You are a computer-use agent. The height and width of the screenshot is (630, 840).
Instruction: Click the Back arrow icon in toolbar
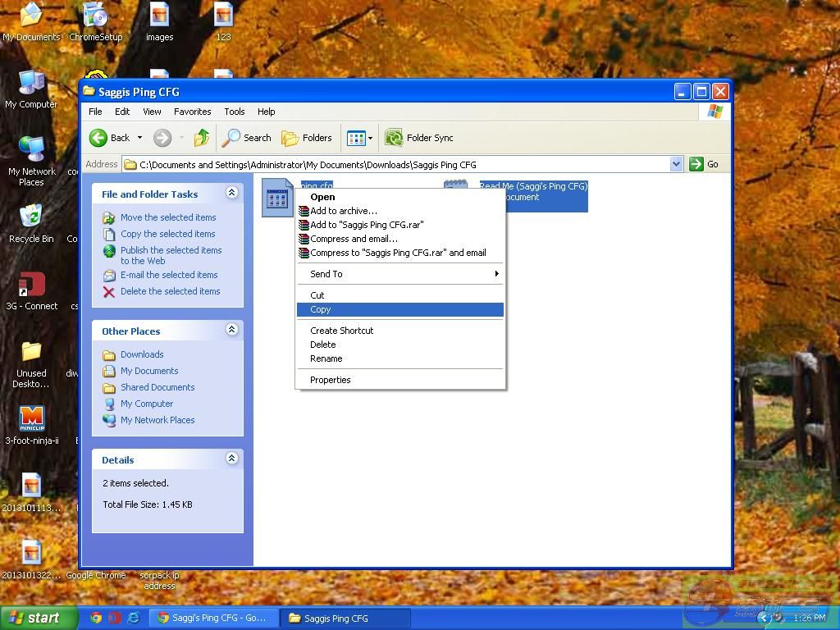coord(99,138)
